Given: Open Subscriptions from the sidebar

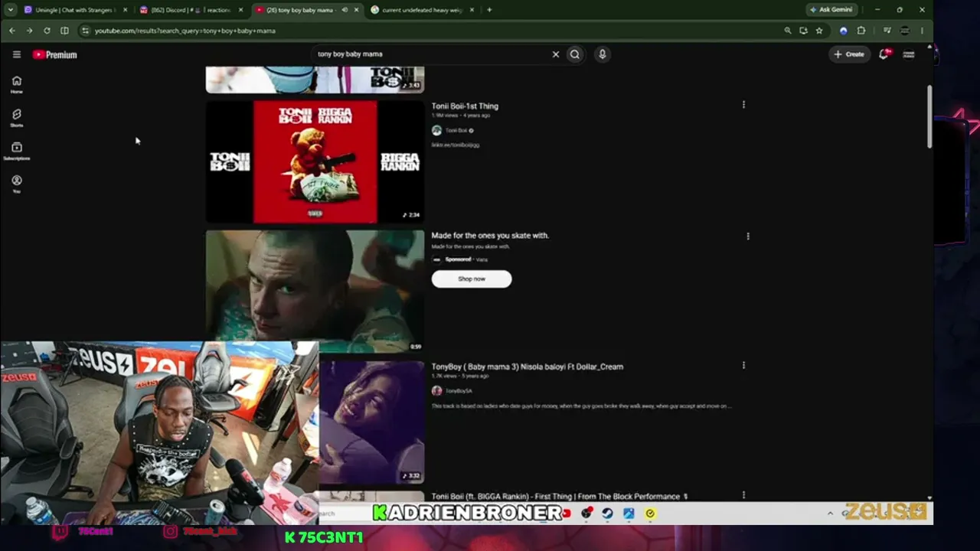Looking at the screenshot, I should pyautogui.click(x=16, y=151).
